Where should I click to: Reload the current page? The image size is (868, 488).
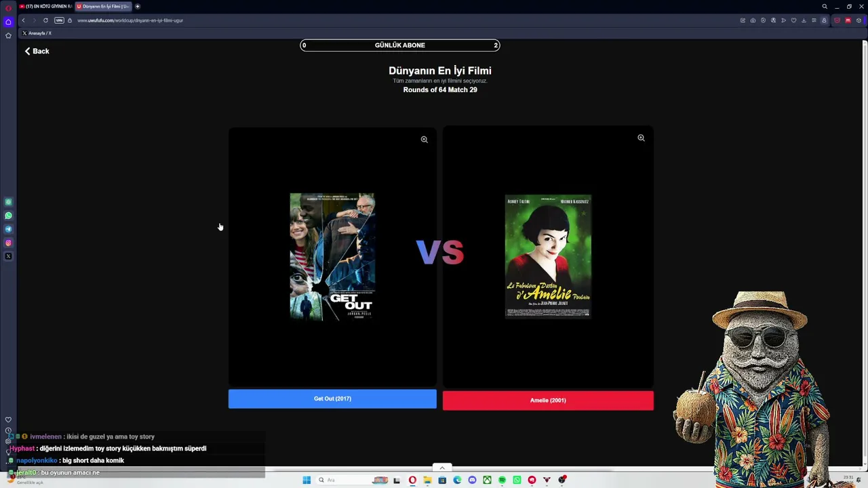(45, 20)
